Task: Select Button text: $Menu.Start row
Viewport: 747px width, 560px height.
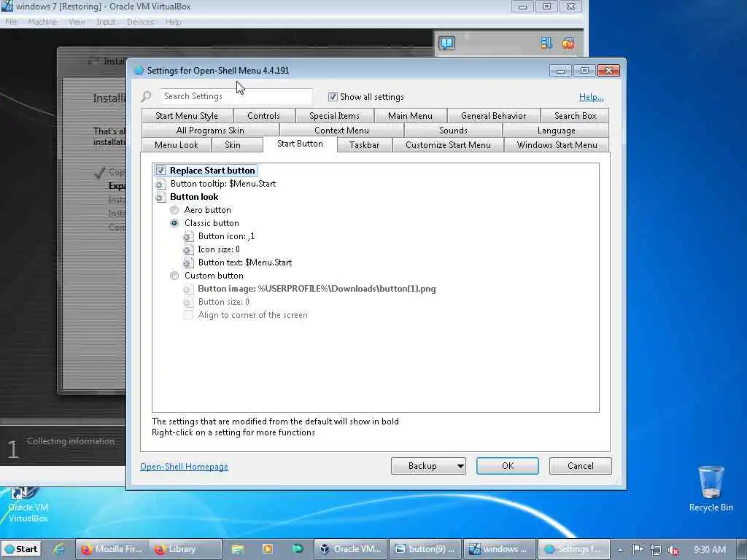Action: click(245, 262)
